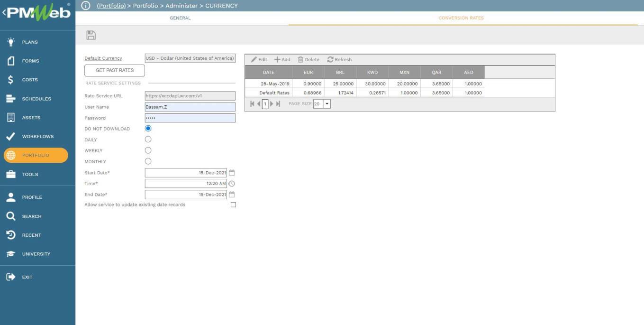Open Workflows from the checkmark icon
Viewport: 644px width, 325px height.
(x=10, y=136)
